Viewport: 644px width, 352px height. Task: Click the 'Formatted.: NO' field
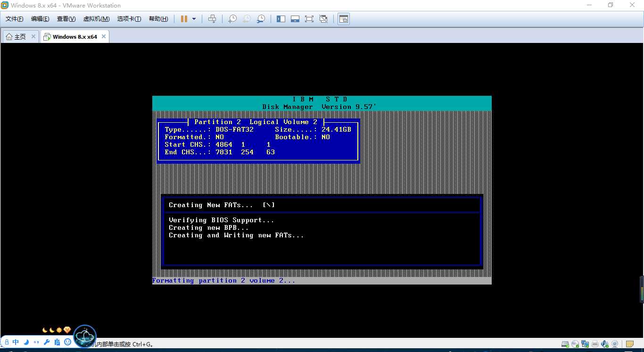coord(194,137)
